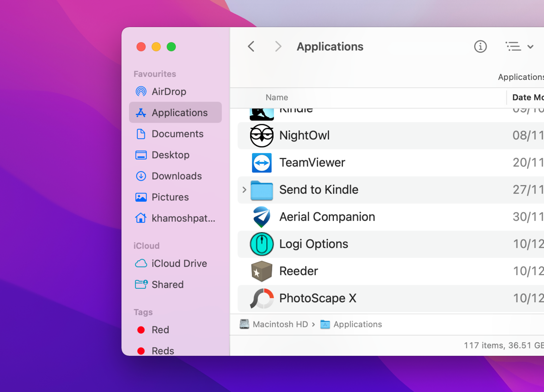
Task: Go back with the left chevron
Action: (251, 46)
